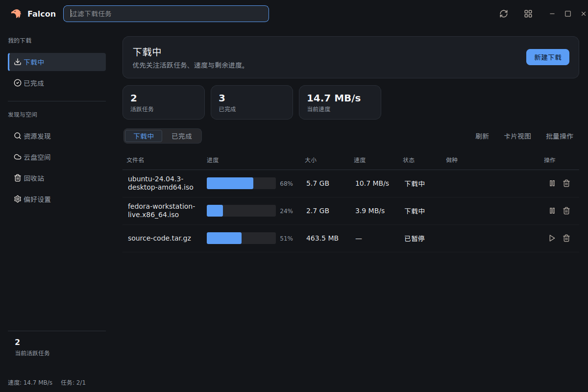Screen dimensions: 588x392
Task: Select the ubuntu-24.04.3-desktop-amd64.iso file name
Action: [161, 183]
